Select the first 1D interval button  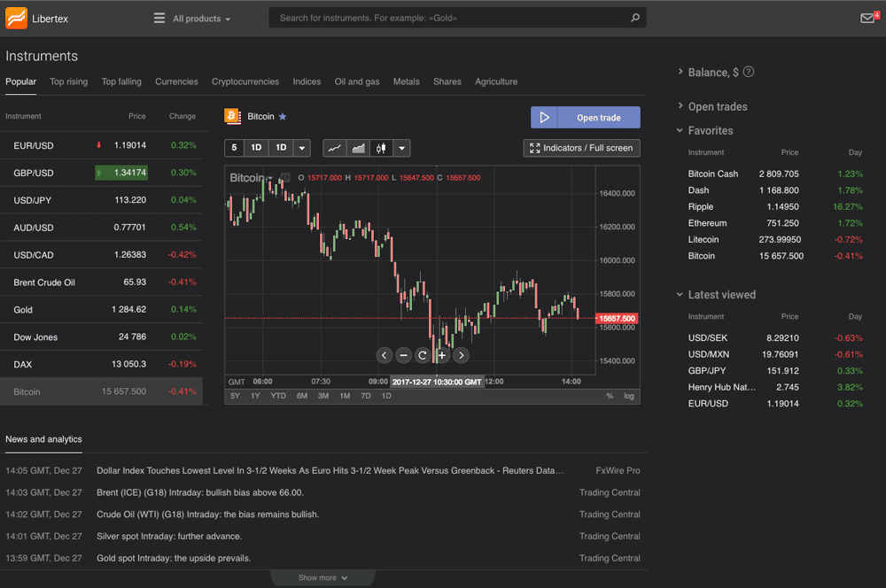tap(256, 148)
